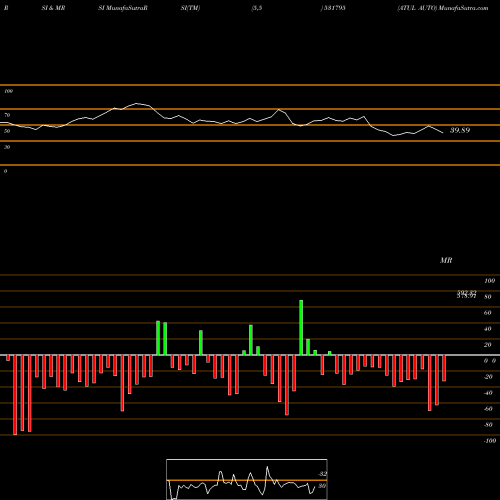
Task: Click the MR label above the bar chart
Action: coord(446,260)
